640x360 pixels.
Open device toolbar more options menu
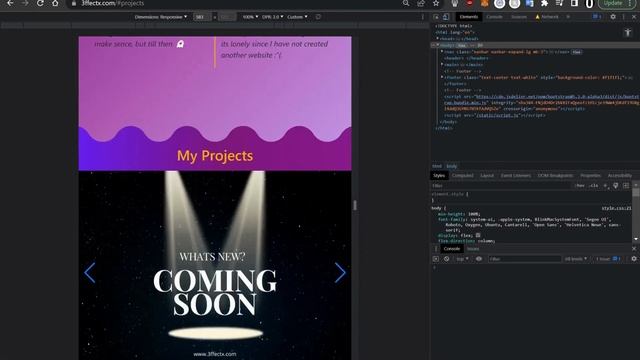(x=422, y=17)
